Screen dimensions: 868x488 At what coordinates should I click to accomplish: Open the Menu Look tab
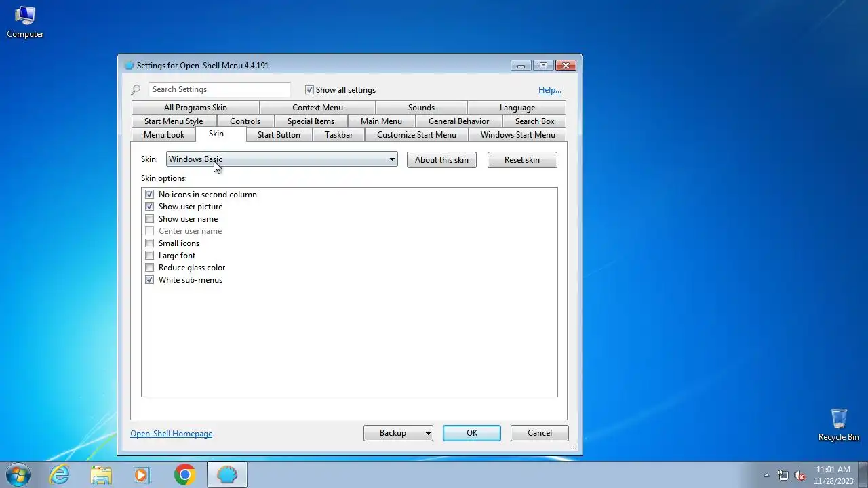[164, 135]
